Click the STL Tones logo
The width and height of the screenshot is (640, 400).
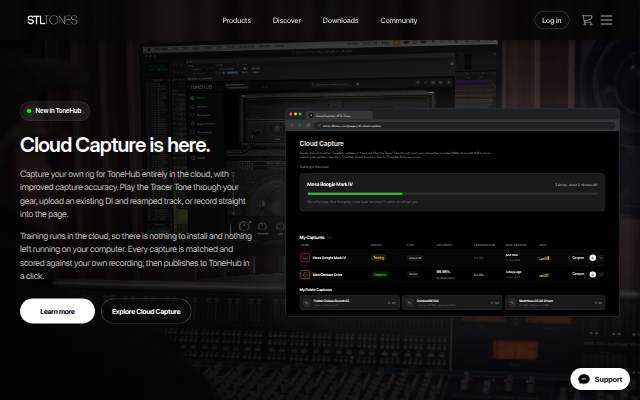(x=52, y=20)
